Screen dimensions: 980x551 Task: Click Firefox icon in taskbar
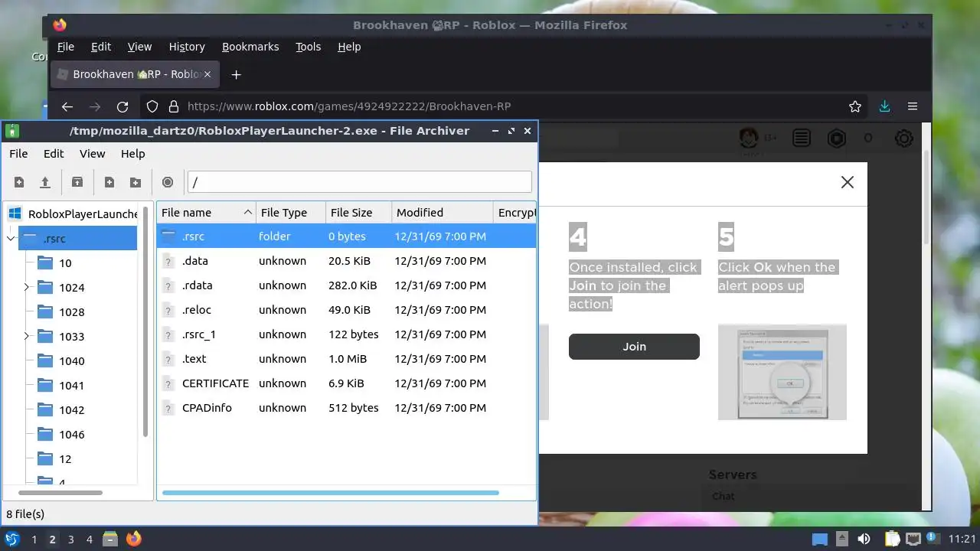click(134, 539)
